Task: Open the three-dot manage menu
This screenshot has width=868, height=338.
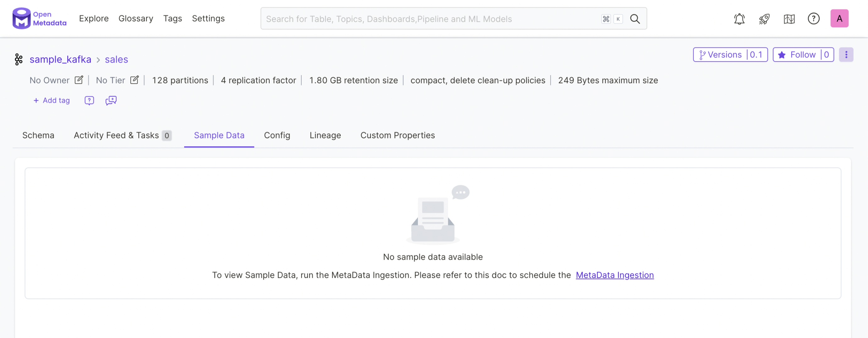Action: coord(846,55)
